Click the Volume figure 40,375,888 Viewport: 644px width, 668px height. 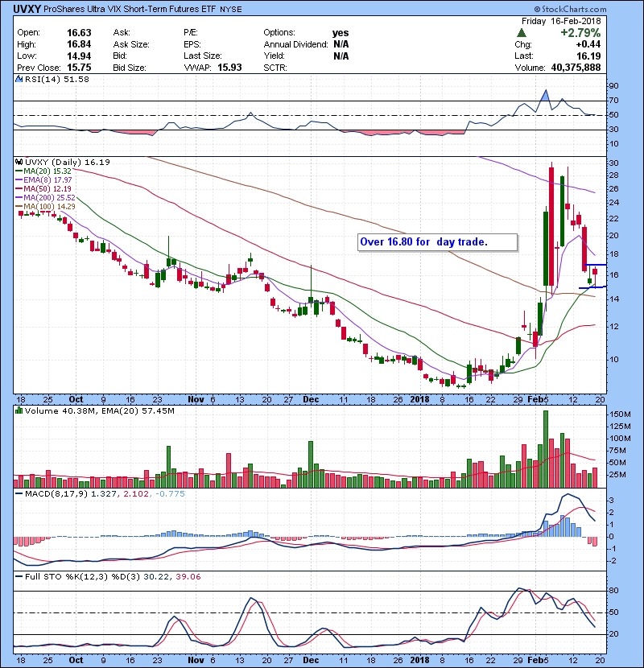pyautogui.click(x=576, y=68)
